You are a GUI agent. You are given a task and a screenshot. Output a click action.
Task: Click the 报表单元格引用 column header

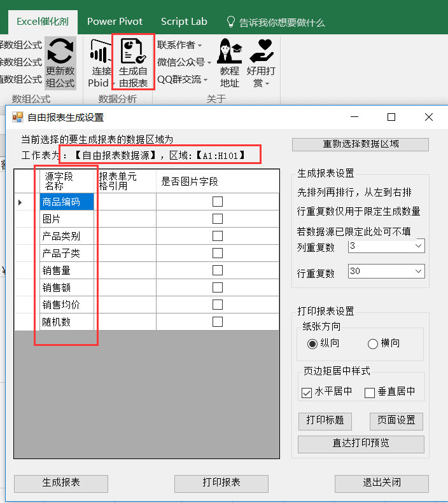[125, 181]
